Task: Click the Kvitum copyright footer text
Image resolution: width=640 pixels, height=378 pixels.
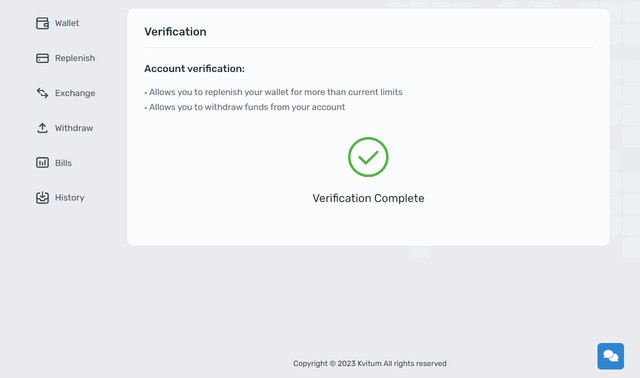Action: 370,363
